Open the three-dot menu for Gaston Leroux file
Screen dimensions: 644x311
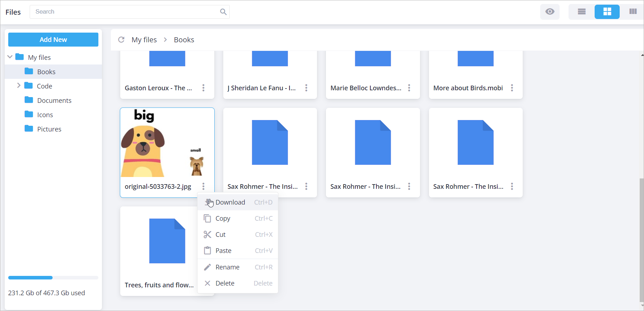click(203, 88)
